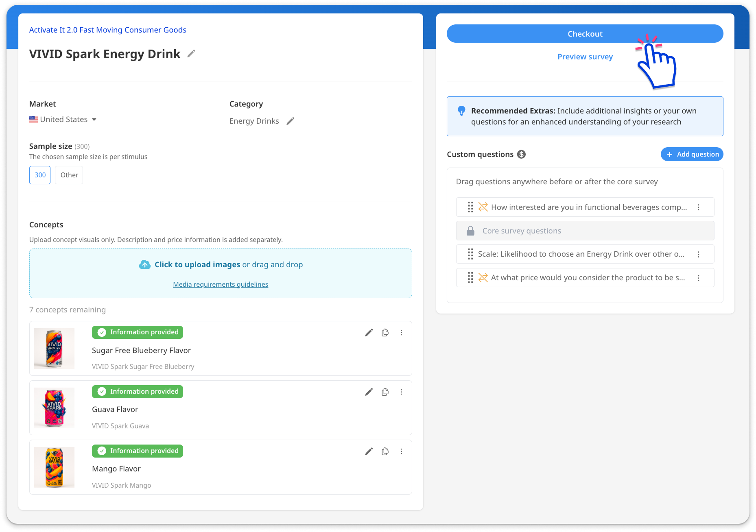Screen dimensions: 756x532
Task: Open more options for Mango Flavor
Action: [401, 451]
